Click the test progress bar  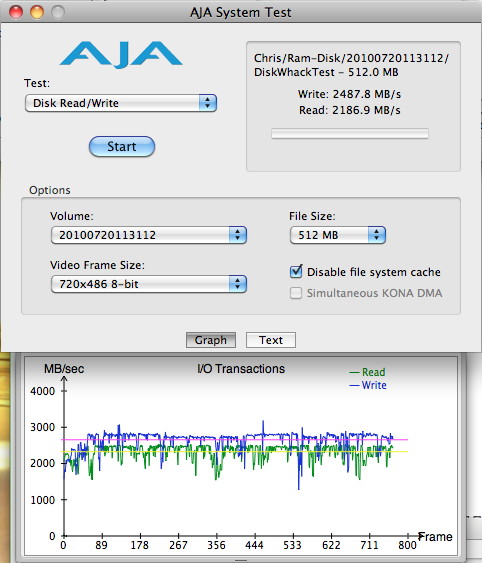(350, 134)
